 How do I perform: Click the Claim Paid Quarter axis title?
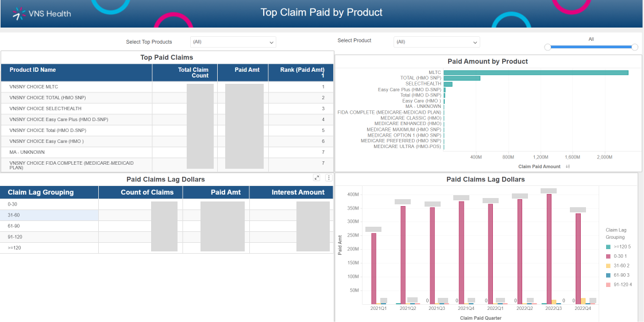[480, 318]
